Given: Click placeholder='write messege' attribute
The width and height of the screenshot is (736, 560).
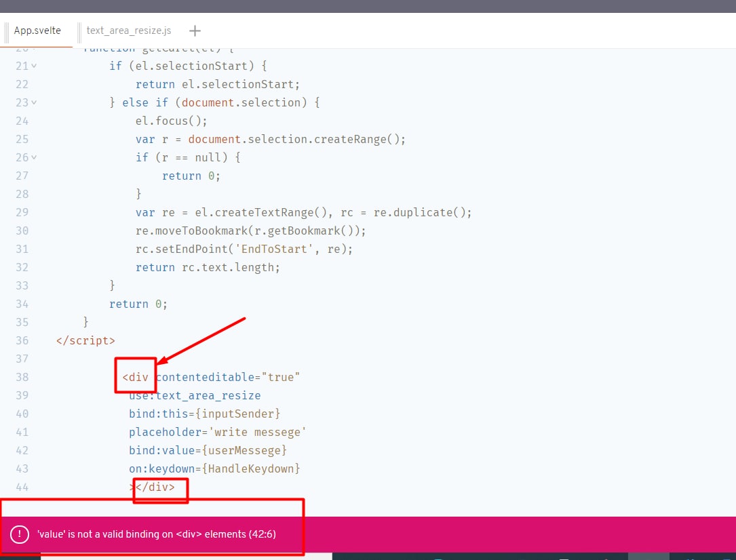Looking at the screenshot, I should pyautogui.click(x=217, y=432).
